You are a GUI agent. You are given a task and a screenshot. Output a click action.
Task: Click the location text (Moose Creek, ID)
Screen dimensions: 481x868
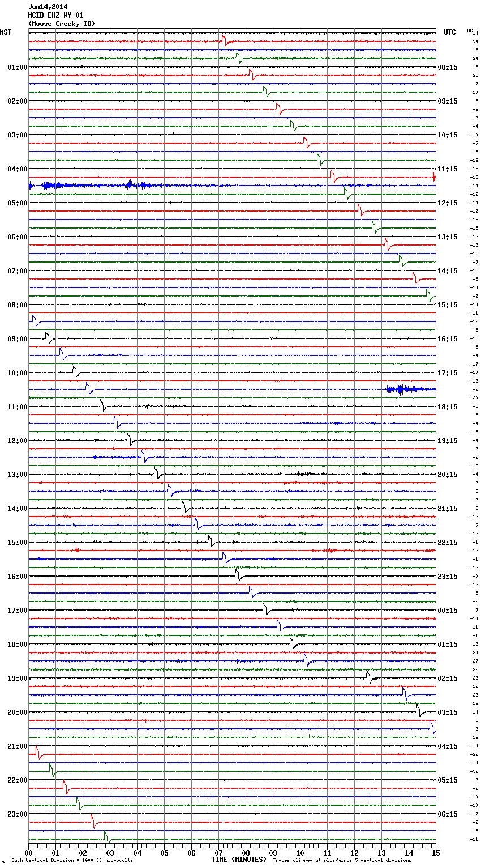[62, 24]
